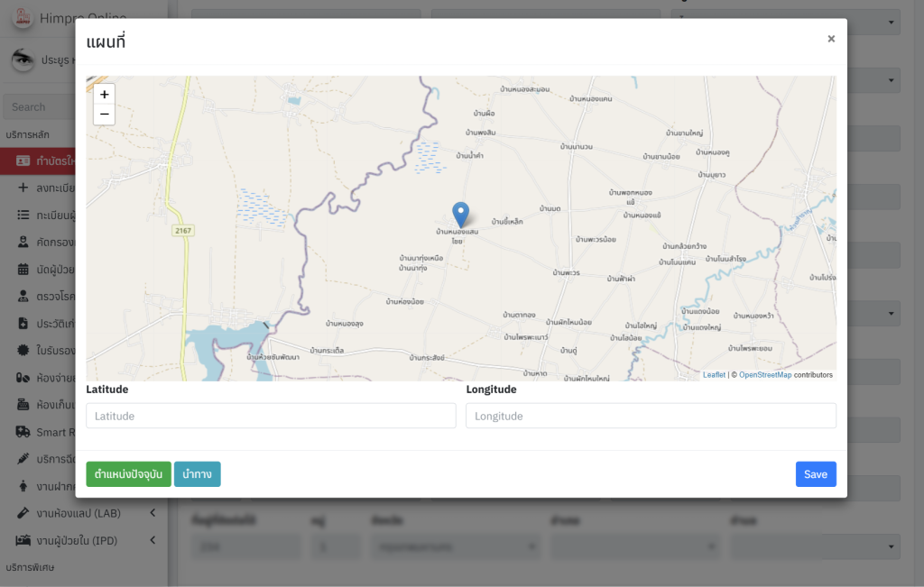Click the ตำแหน่งปัจจุบัน green button
Screen dimensions: 924x587
128,474
